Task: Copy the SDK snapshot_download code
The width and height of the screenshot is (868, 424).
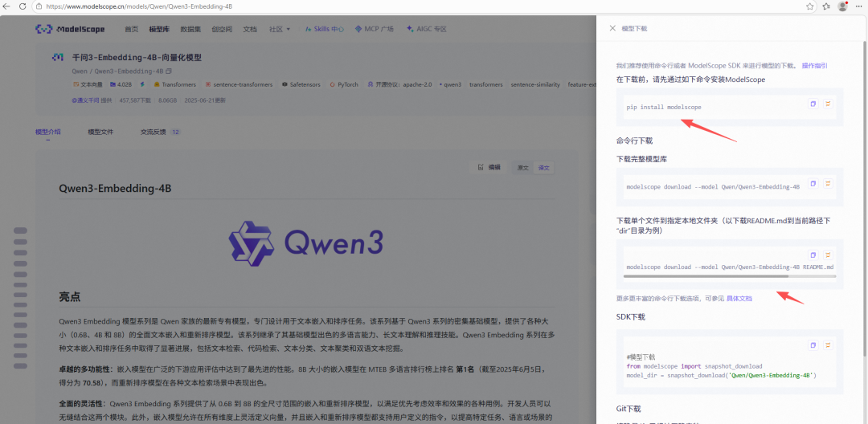Action: (x=813, y=345)
